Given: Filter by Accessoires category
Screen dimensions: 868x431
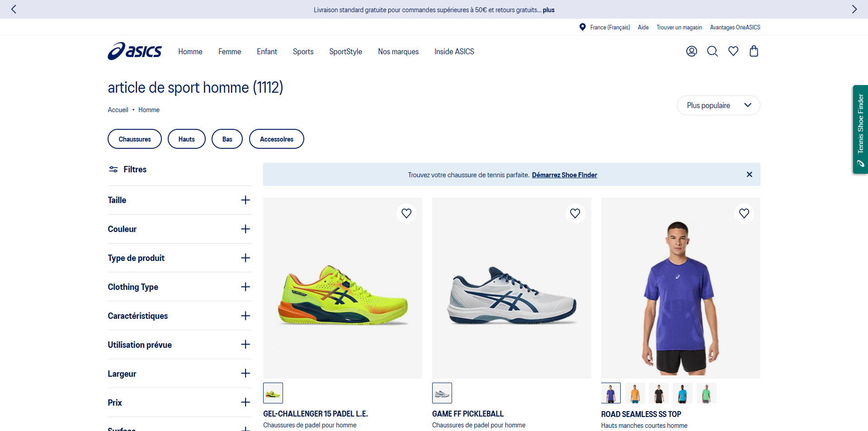Looking at the screenshot, I should 277,139.
